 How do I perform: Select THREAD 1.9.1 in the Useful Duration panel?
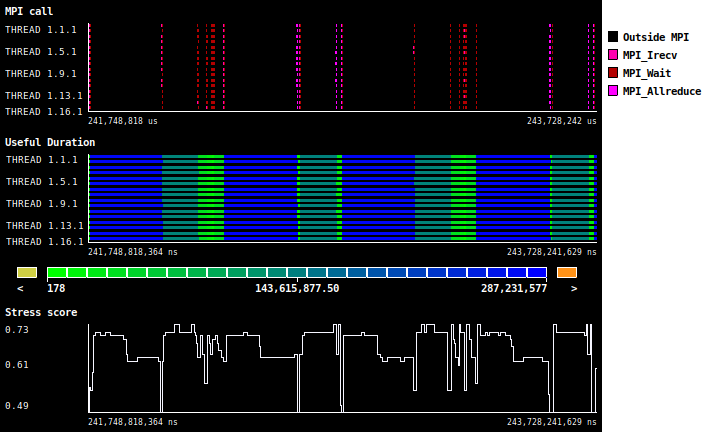click(x=42, y=204)
